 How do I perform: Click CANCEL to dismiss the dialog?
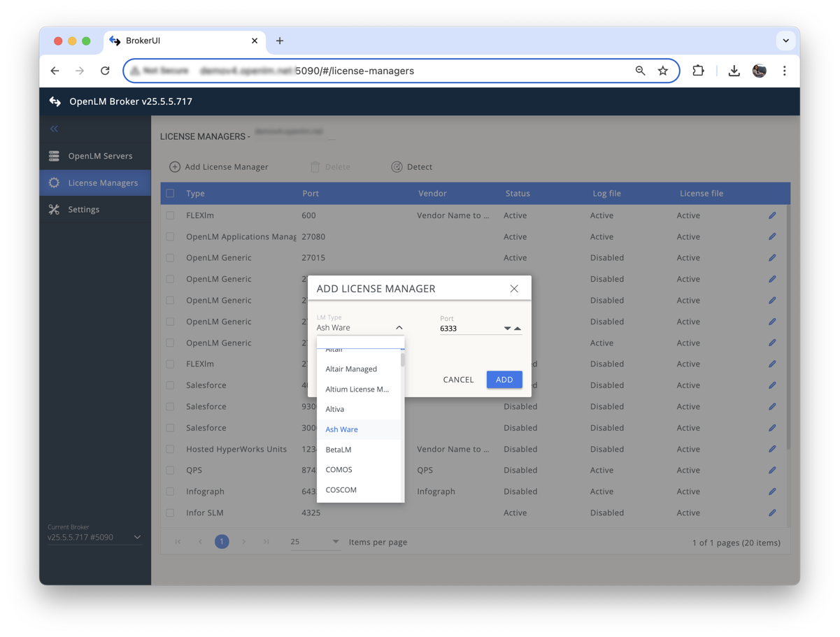[x=458, y=380]
